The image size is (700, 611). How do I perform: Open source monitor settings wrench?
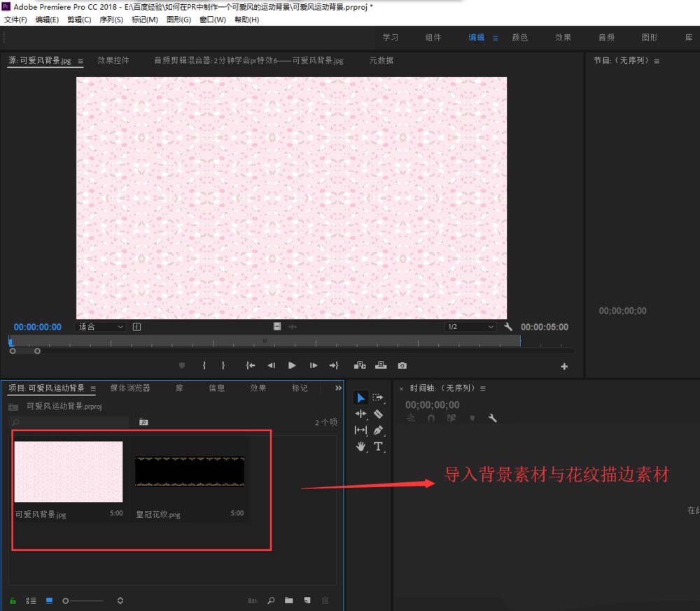(508, 327)
